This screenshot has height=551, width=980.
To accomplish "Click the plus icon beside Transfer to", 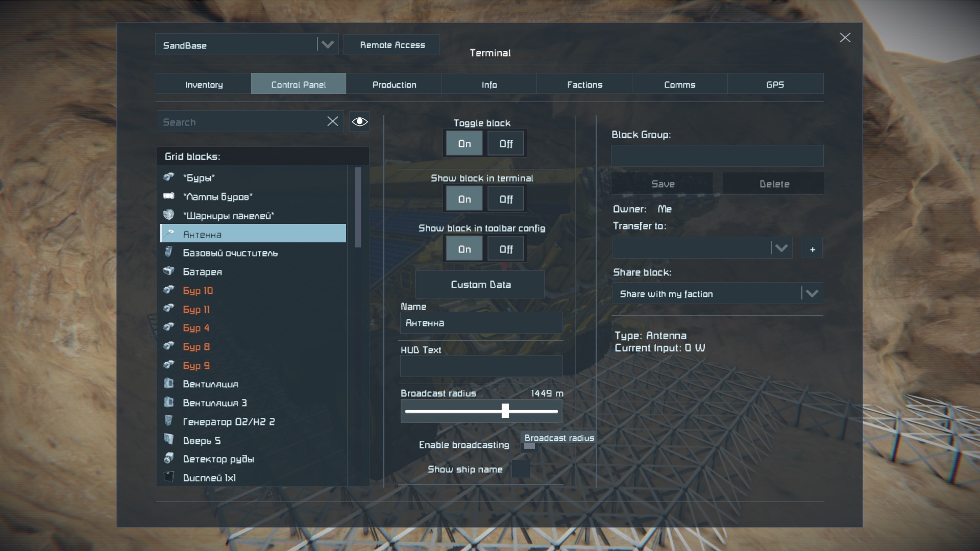I will point(812,249).
